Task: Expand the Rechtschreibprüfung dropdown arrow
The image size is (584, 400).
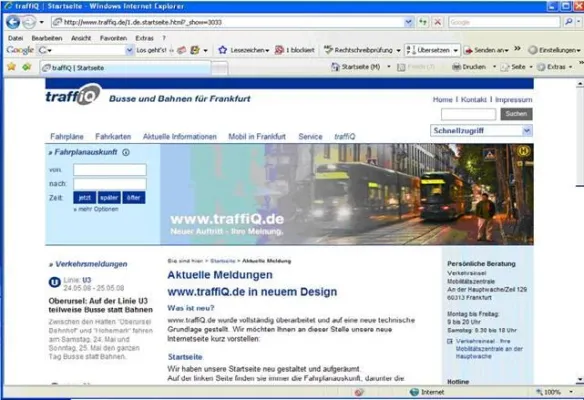Action: click(x=398, y=50)
